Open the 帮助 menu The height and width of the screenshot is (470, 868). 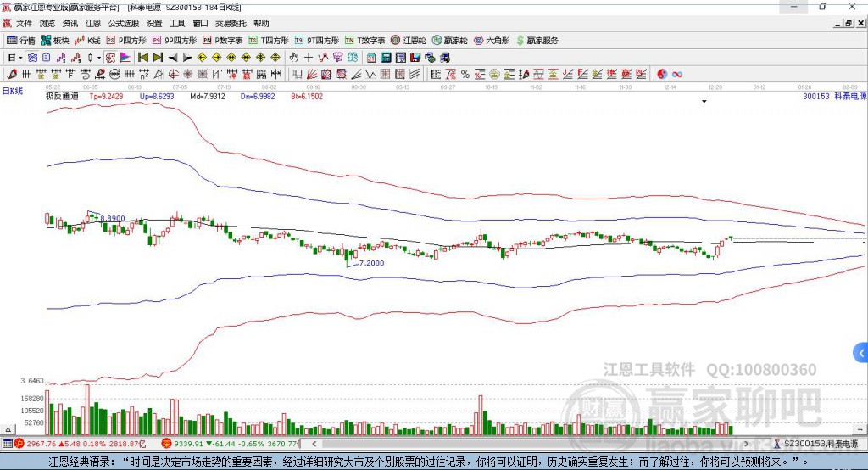[261, 23]
